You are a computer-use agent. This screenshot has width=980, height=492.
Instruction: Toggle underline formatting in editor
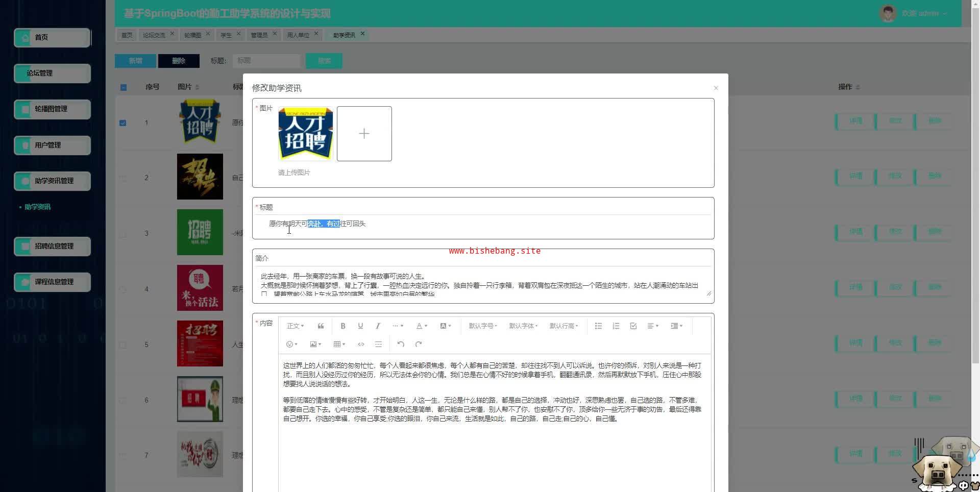(x=360, y=326)
